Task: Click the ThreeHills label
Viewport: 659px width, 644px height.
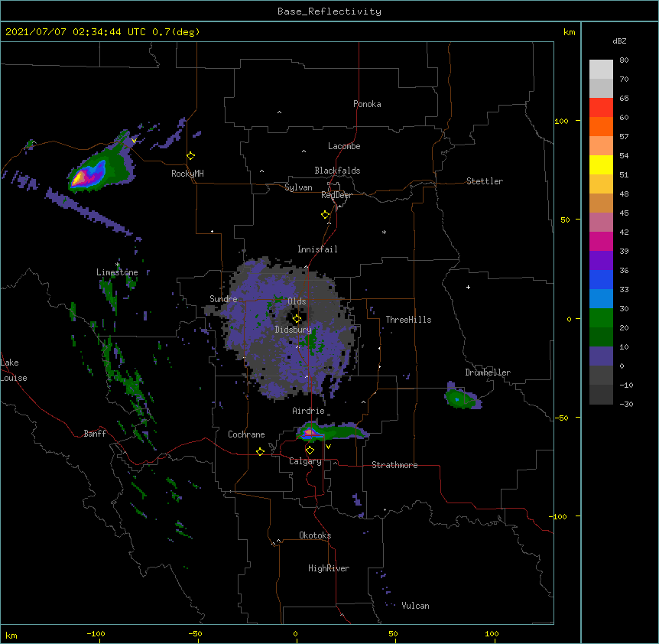Action: 408,320
